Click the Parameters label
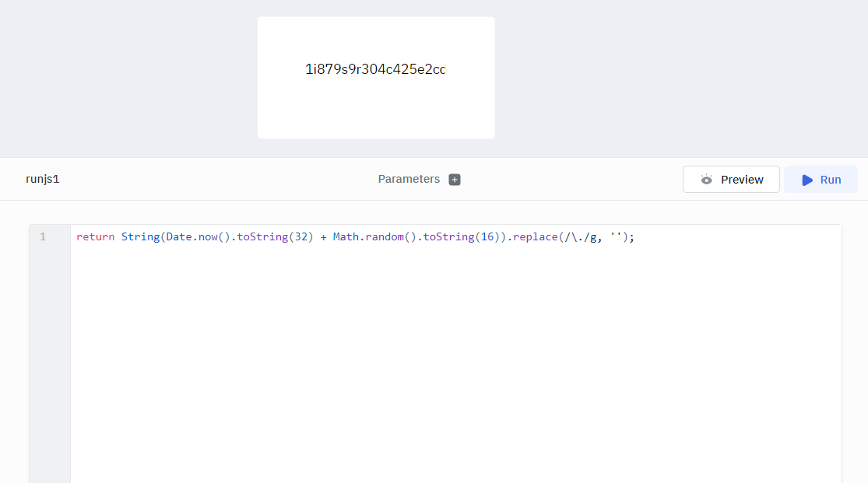Image resolution: width=868 pixels, height=483 pixels. coord(409,179)
